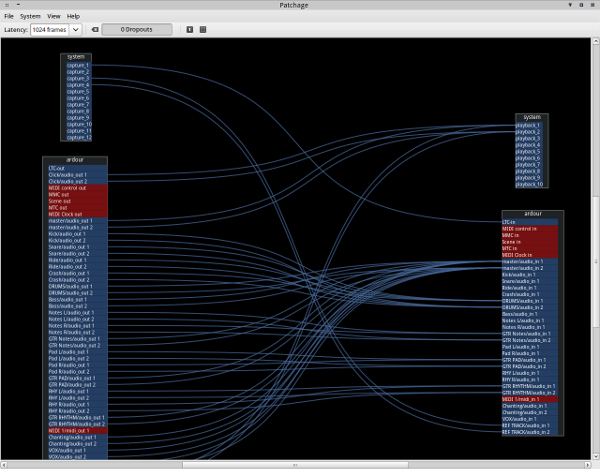Click the 0 Dropouts indicator
The height and width of the screenshot is (469, 600).
(x=137, y=29)
